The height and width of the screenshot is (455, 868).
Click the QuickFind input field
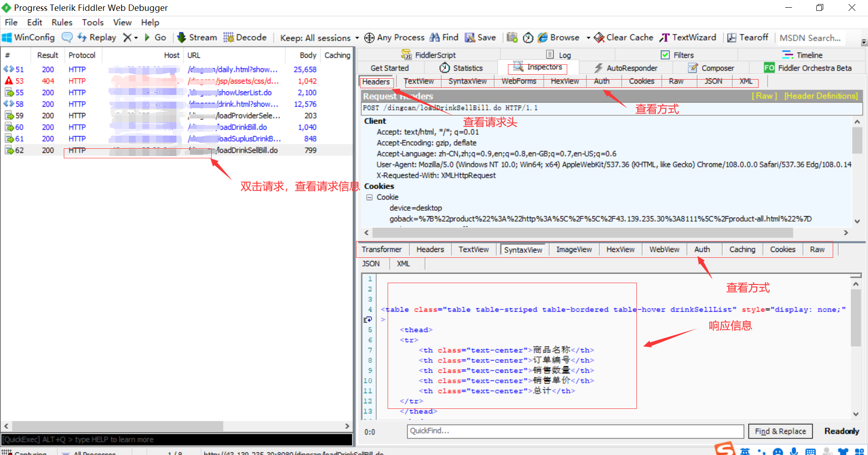[x=575, y=431]
